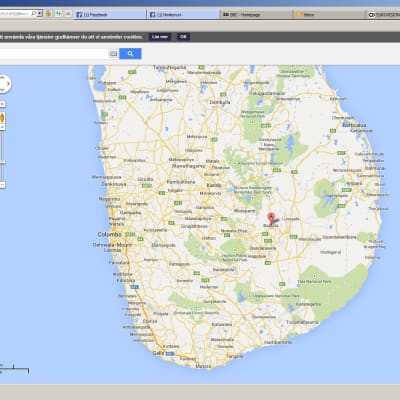Click the 'Läs mer' cookie notice button
The width and height of the screenshot is (400, 400).
(160, 37)
